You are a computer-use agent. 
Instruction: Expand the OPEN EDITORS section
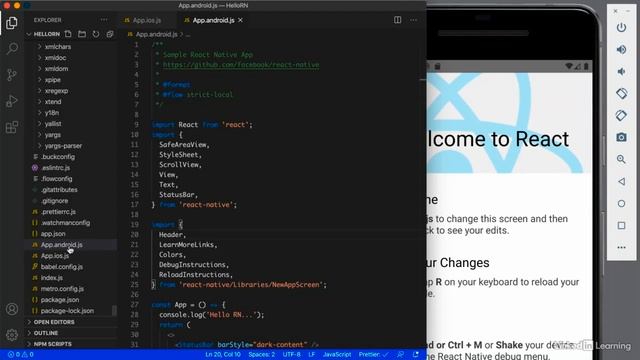coord(54,322)
